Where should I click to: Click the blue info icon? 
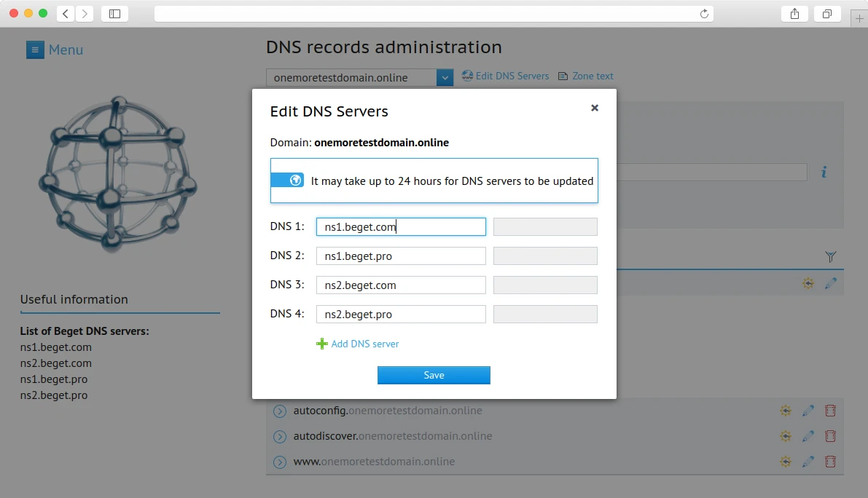click(x=824, y=172)
